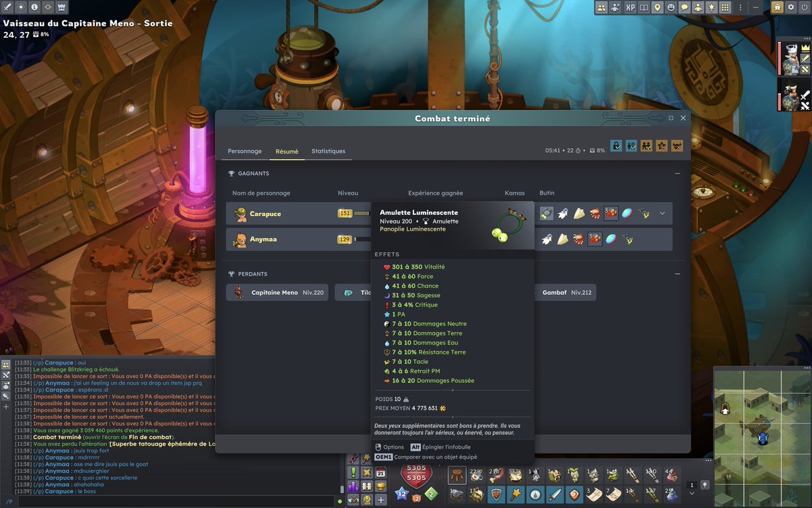The image size is (812, 508).
Task: Select the map marker icon in the toolbar
Action: pos(658,7)
